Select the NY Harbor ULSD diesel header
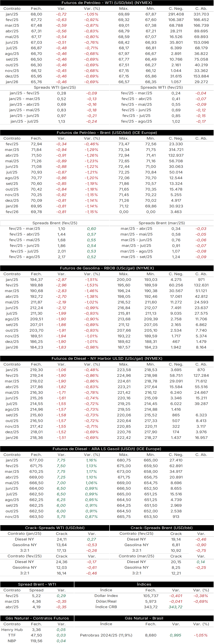The image size is (214, 644). coord(107,358)
